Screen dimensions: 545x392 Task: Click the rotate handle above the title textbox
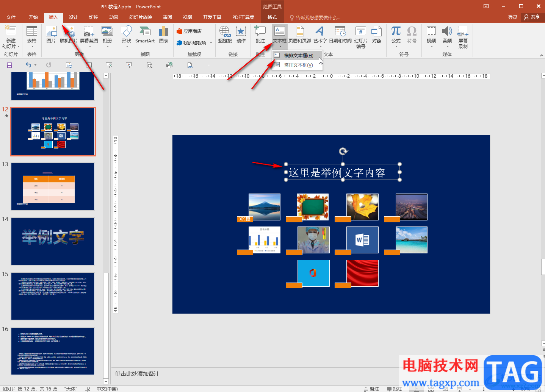pos(343,151)
